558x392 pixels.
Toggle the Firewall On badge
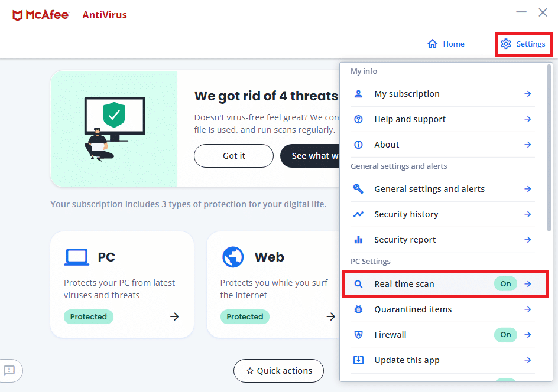coord(505,334)
